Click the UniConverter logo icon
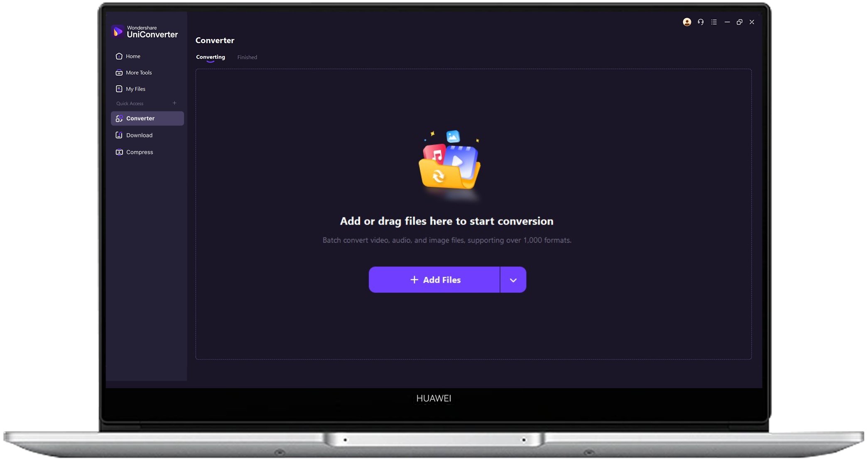Screen dimensions: 868x462 (118, 31)
